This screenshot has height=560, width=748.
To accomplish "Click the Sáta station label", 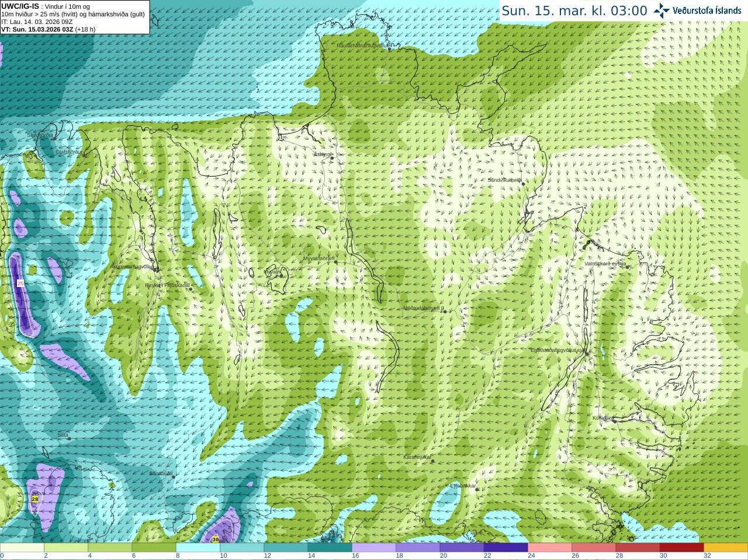I will (x=63, y=435).
